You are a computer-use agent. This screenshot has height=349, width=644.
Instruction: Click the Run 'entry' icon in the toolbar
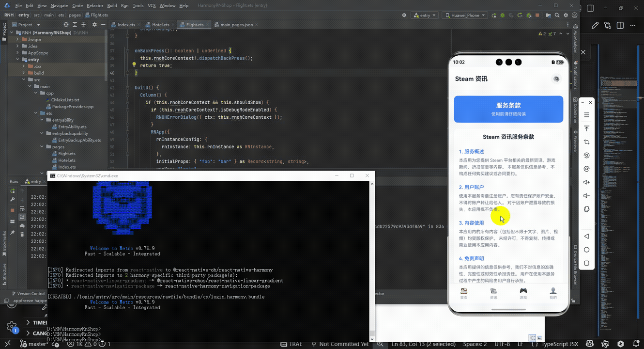(493, 16)
